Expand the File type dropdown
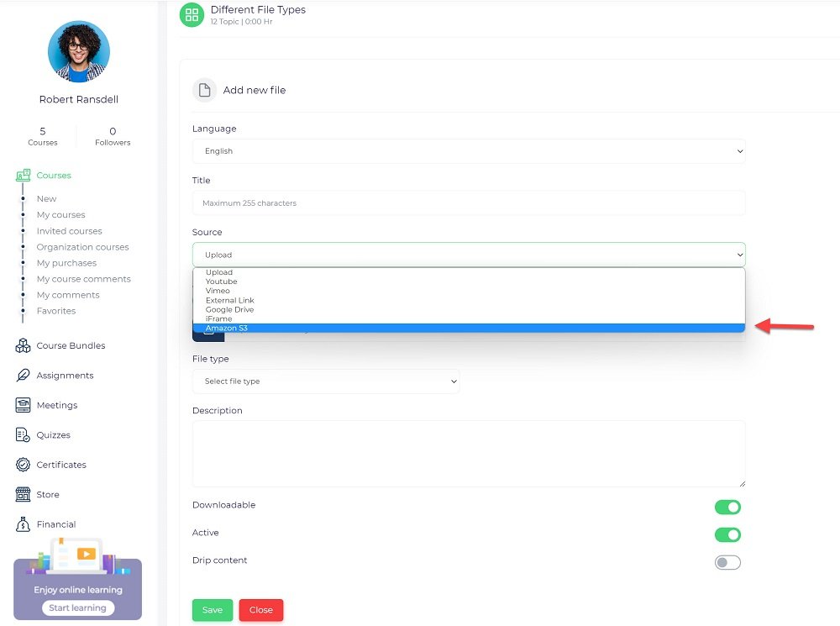 (325, 381)
